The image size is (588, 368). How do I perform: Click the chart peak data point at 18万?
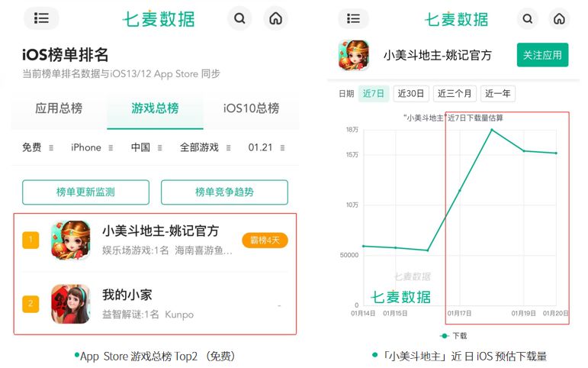pos(492,130)
